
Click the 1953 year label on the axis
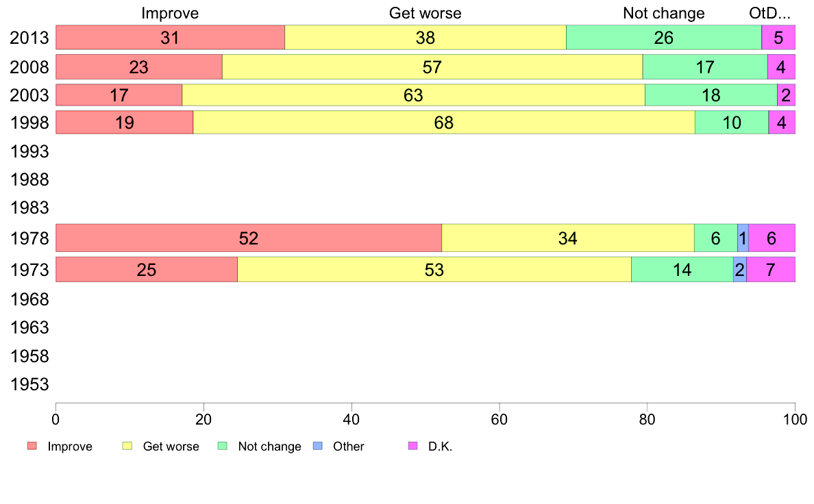(x=29, y=385)
